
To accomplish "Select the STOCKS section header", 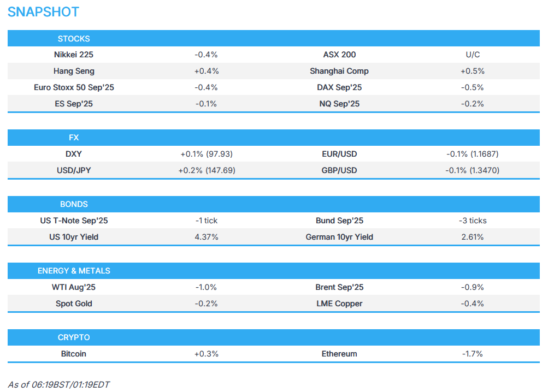I will 74,39.
